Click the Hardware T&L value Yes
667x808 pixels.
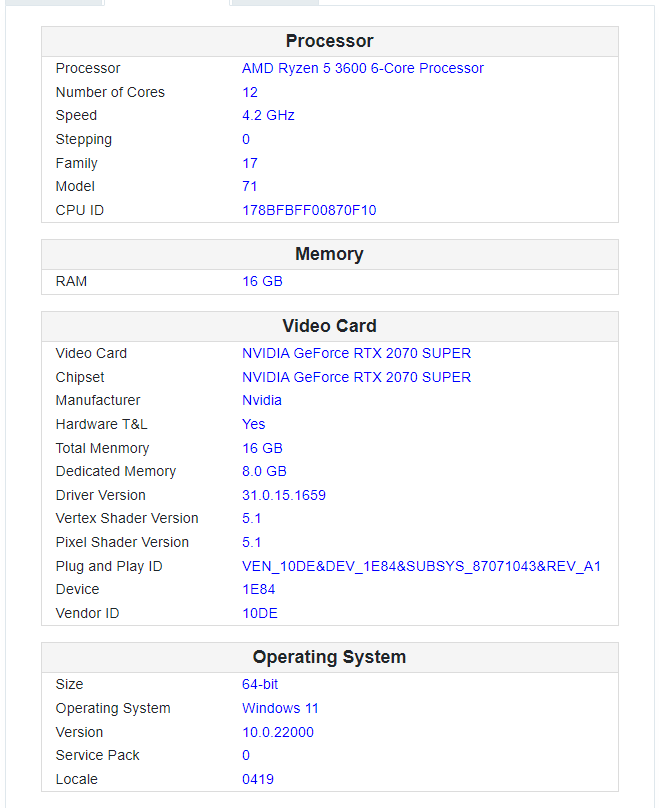(254, 424)
